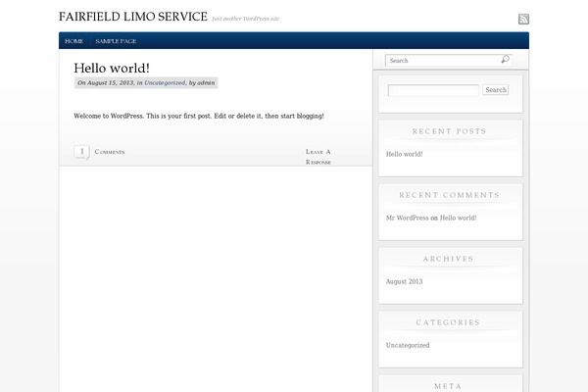Go to the Home menu item
The width and height of the screenshot is (588, 392).
coord(73,41)
